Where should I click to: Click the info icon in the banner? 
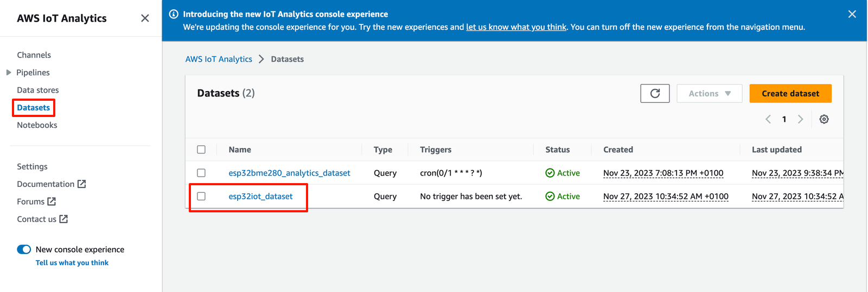pos(174,14)
